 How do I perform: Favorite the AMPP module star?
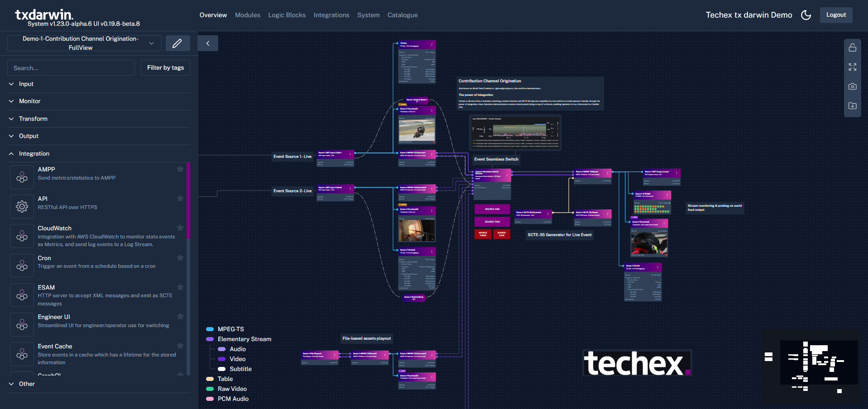coord(180,169)
